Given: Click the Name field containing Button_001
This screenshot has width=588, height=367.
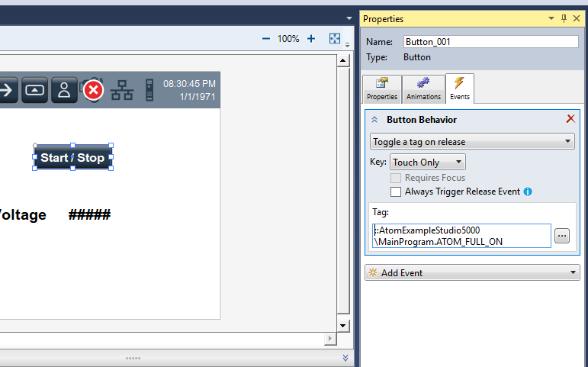Looking at the screenshot, I should [491, 42].
